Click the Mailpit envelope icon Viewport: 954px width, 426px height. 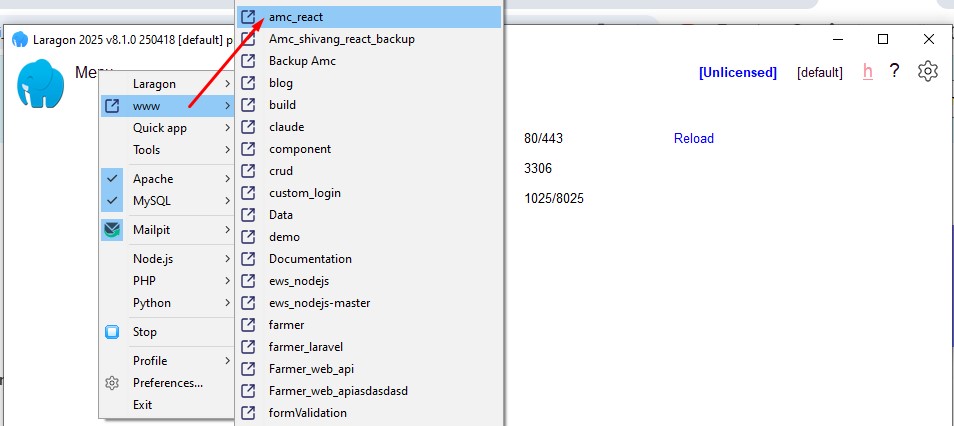tap(113, 230)
